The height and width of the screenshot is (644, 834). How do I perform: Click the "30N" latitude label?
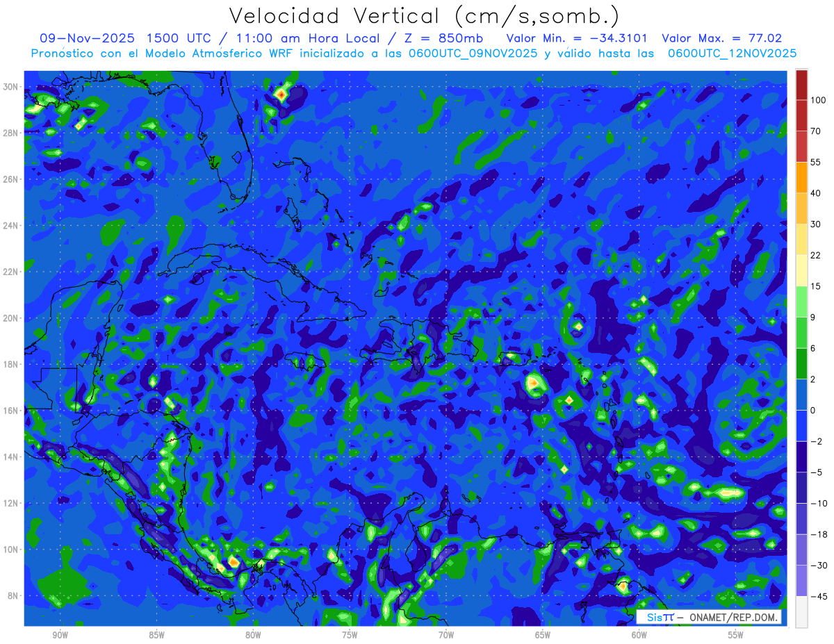pos(11,87)
